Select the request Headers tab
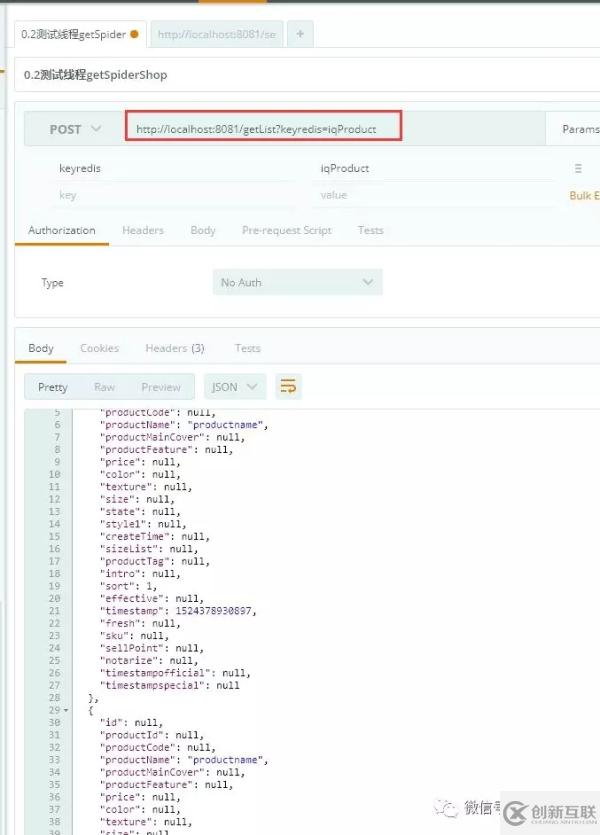The image size is (600, 835). [143, 231]
